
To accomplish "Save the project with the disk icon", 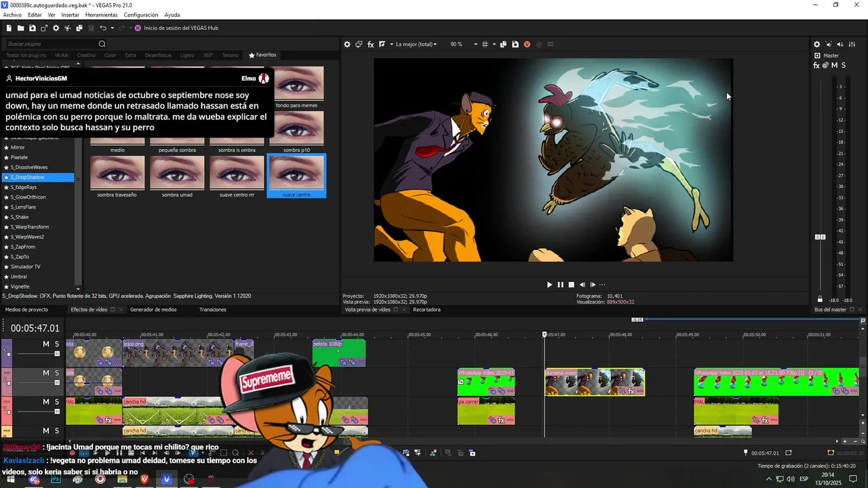I will 32,28.
